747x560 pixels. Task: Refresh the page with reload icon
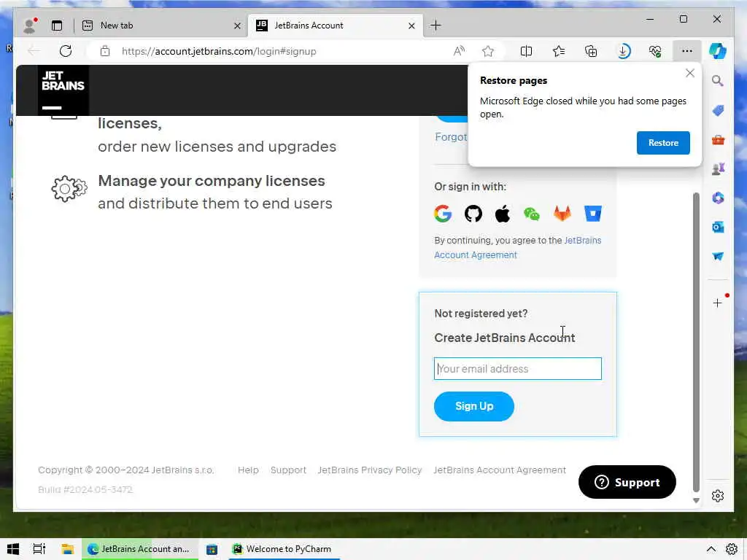click(66, 51)
